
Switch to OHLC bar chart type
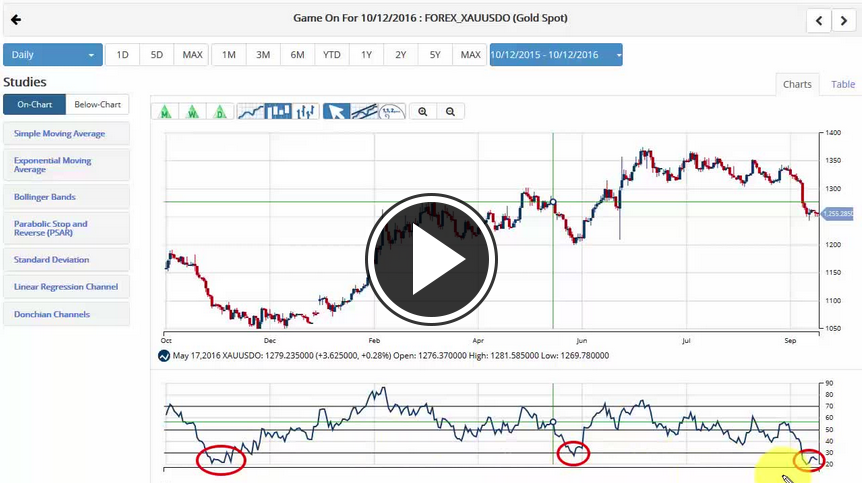point(306,112)
